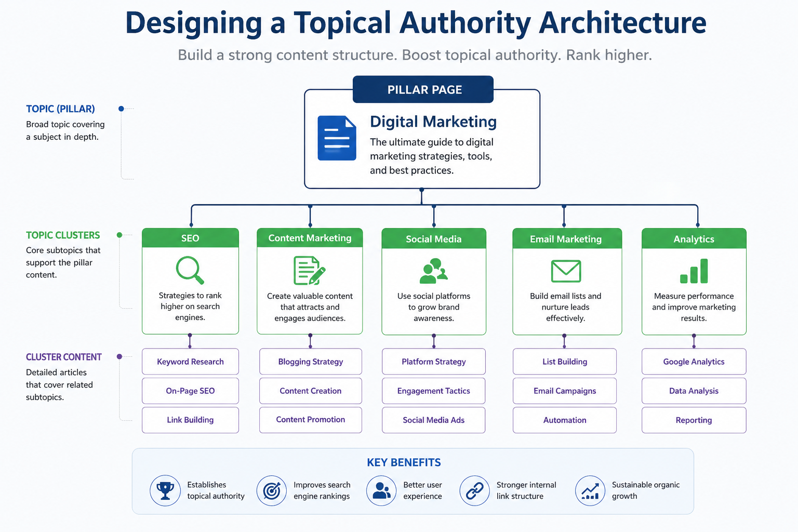
Task: Click the 'Broad topic covering a subject' text
Action: pyautogui.click(x=65, y=130)
